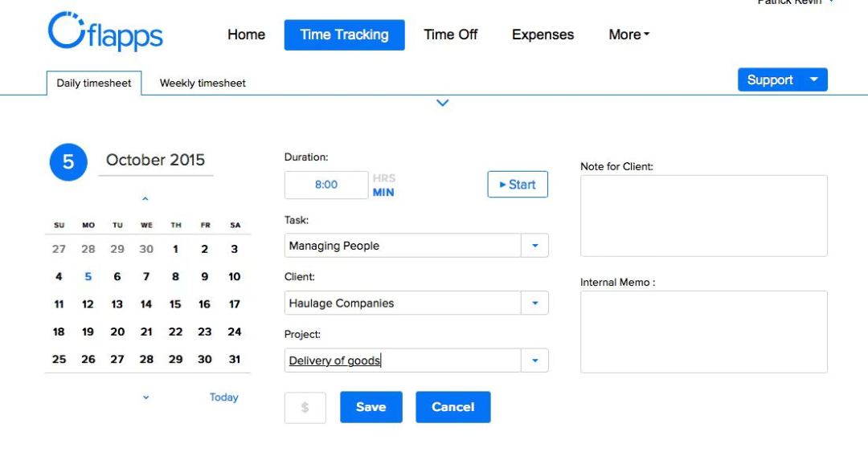Image resolution: width=868 pixels, height=452 pixels.
Task: Open the Client dropdown arrow
Action: click(x=534, y=303)
